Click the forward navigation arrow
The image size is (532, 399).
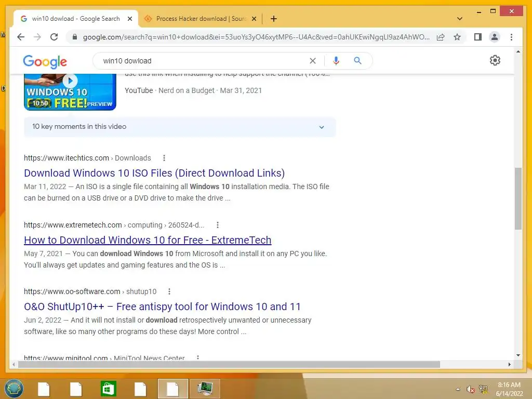tap(37, 37)
